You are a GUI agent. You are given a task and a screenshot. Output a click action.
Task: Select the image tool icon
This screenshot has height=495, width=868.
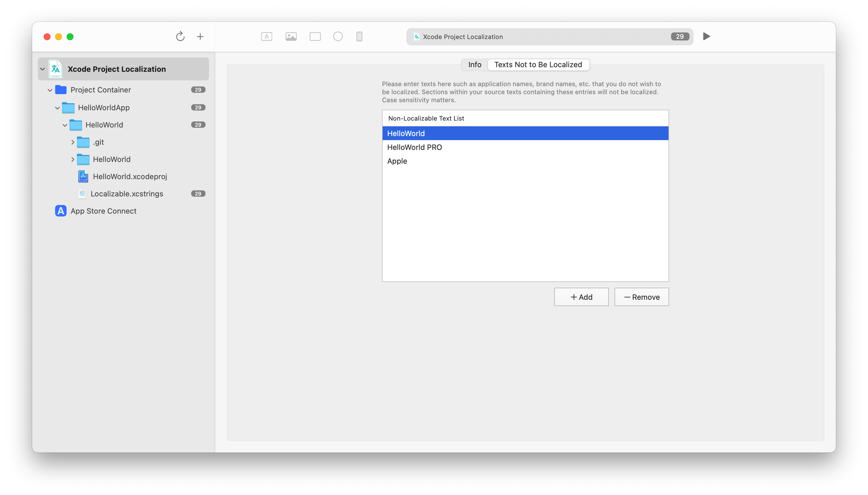[291, 36]
